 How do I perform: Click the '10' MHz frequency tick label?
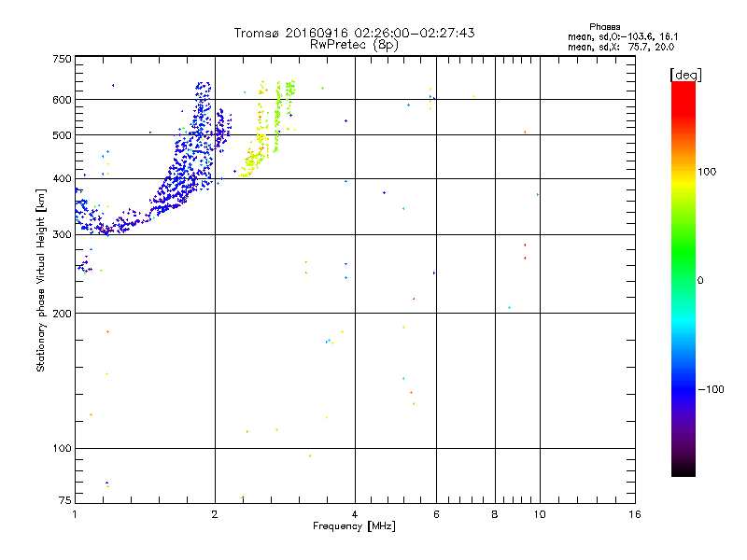pos(540,514)
